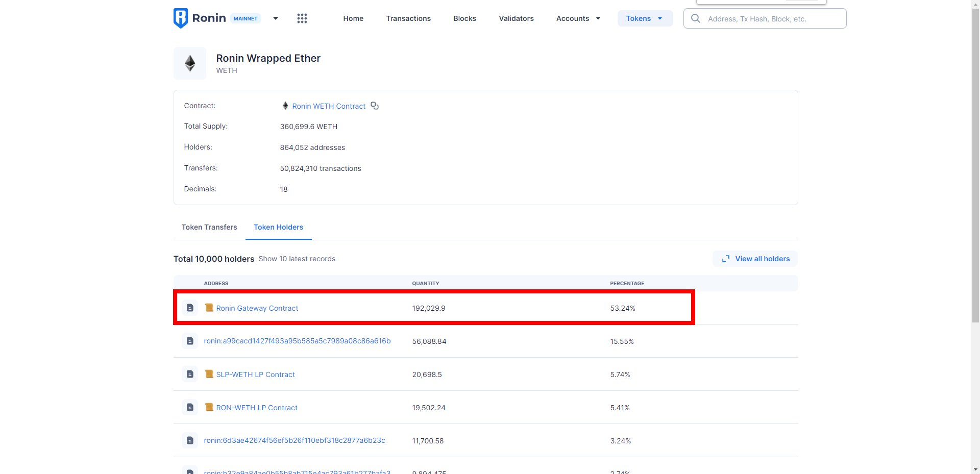
Task: Click the MAINNET network badge
Action: (x=246, y=18)
